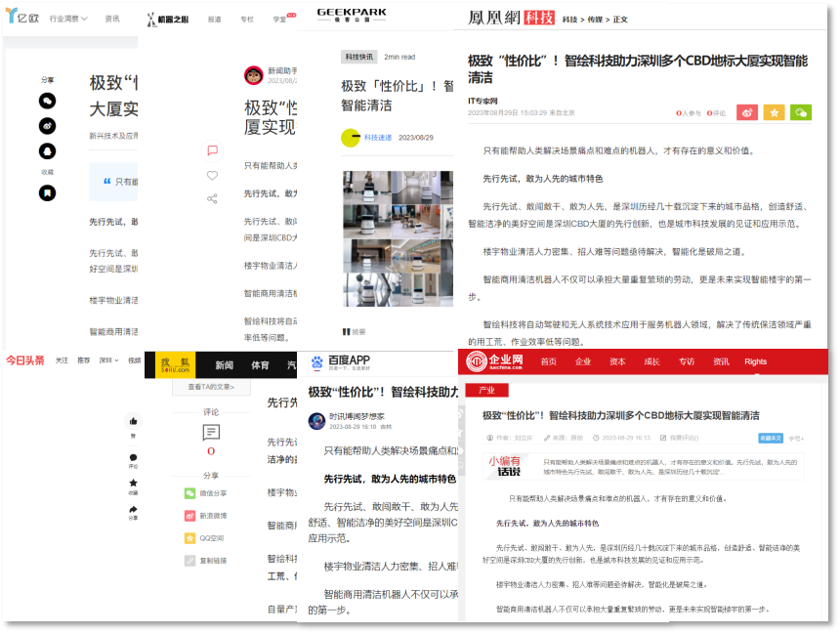Expand the 行业洞察 dropdown on Yiou
Viewport: 840px width, 634px height.
tap(68, 19)
